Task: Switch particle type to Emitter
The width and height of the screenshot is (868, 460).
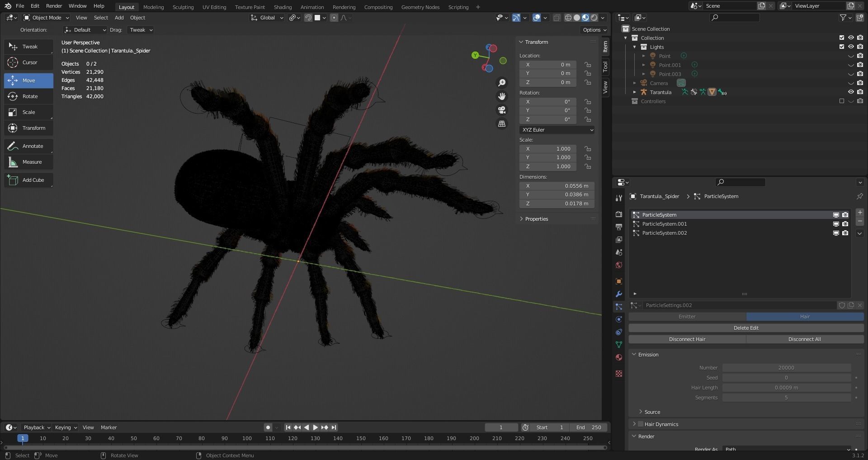Action: click(687, 317)
